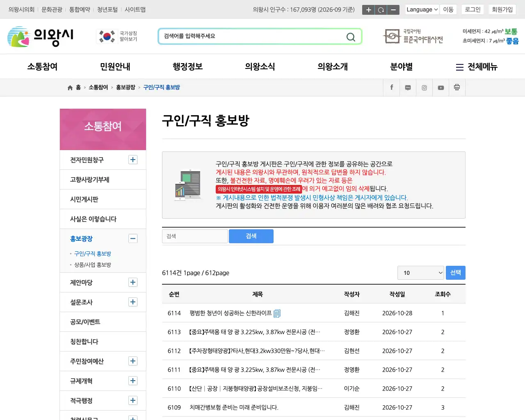Image resolution: width=525 pixels, height=420 pixels.
Task: Open the 고향사랑기부제 sidebar item
Action: click(x=103, y=180)
